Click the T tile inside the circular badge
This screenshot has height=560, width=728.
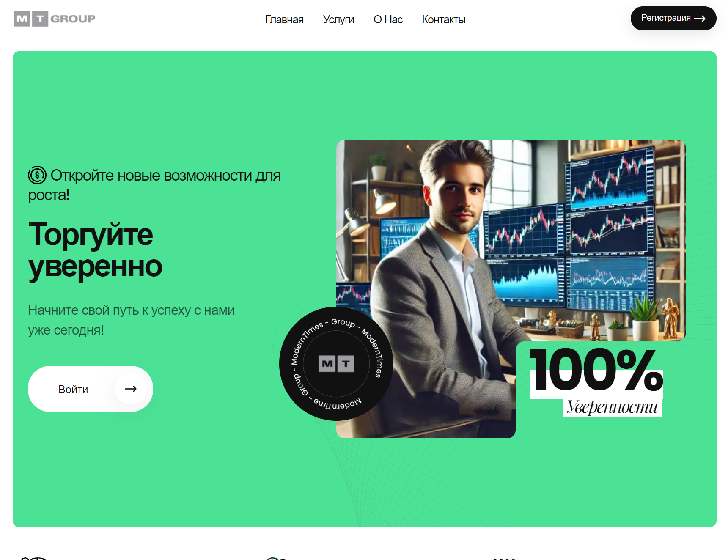coord(346,364)
